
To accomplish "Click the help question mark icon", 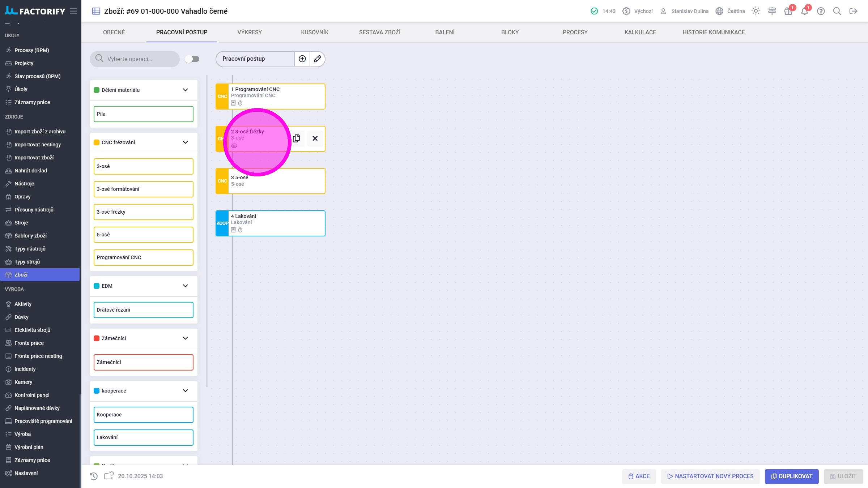I will tap(821, 11).
